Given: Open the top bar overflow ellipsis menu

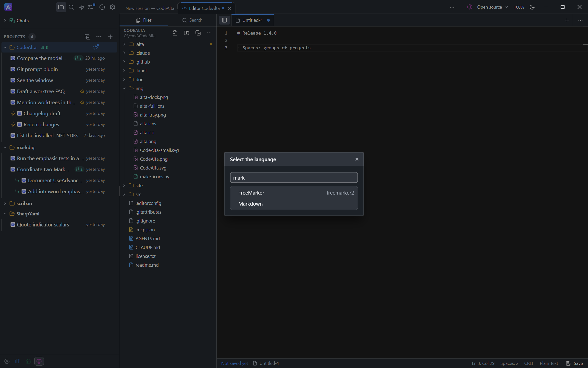Looking at the screenshot, I should [x=452, y=7].
